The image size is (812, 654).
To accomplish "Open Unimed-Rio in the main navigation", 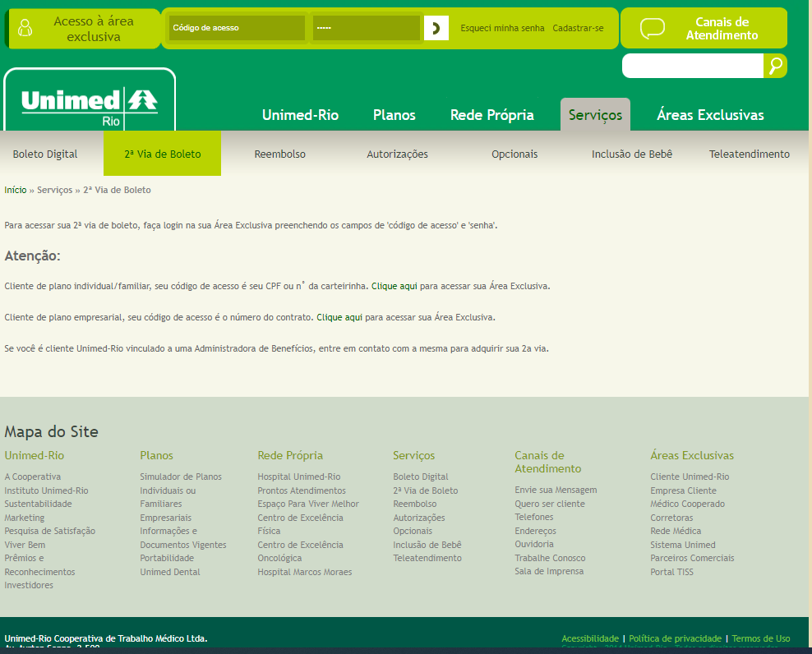I will (x=300, y=115).
